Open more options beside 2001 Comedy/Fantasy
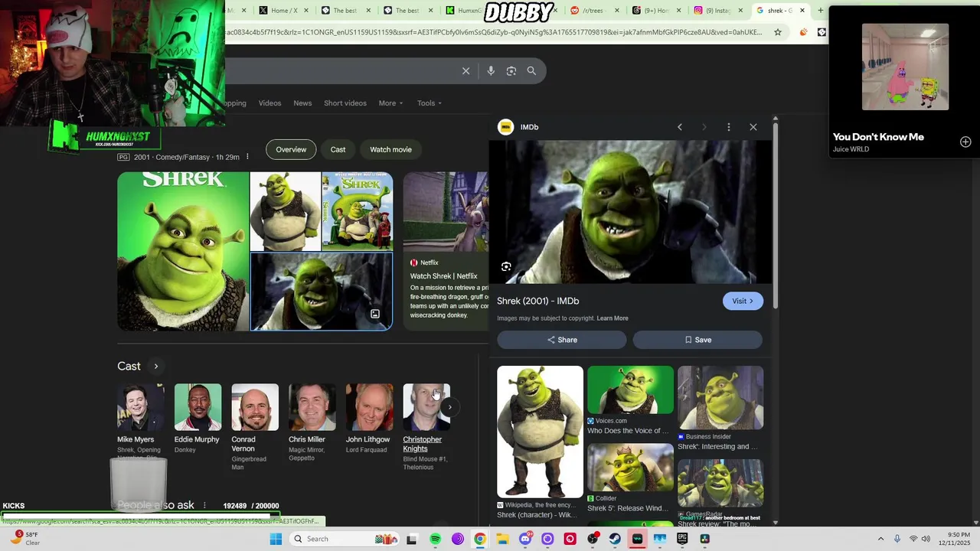This screenshot has height=551, width=980. [247, 157]
